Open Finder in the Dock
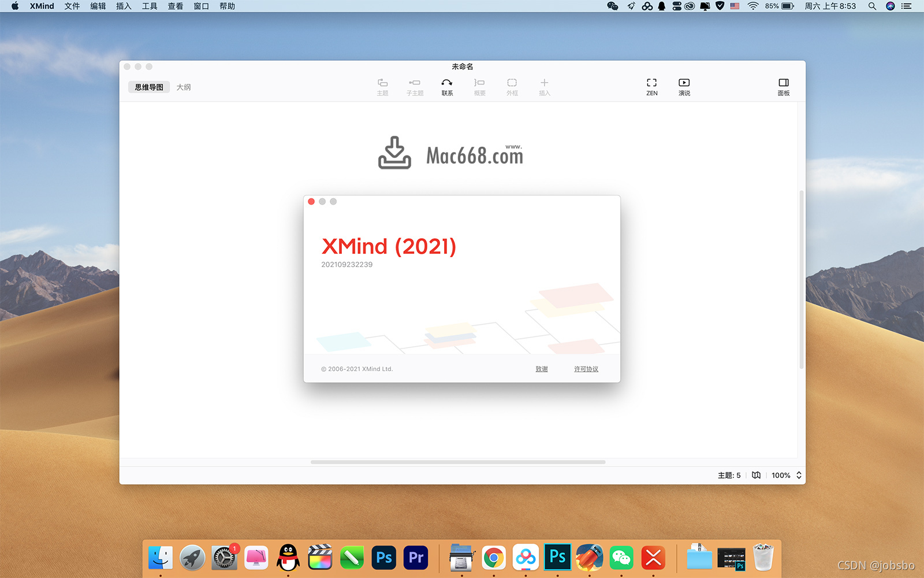 click(x=161, y=558)
